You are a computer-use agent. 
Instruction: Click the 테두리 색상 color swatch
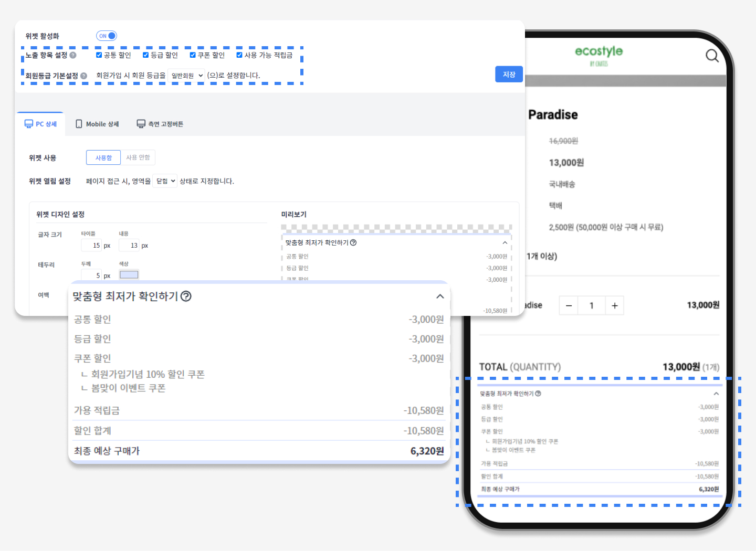coord(129,274)
